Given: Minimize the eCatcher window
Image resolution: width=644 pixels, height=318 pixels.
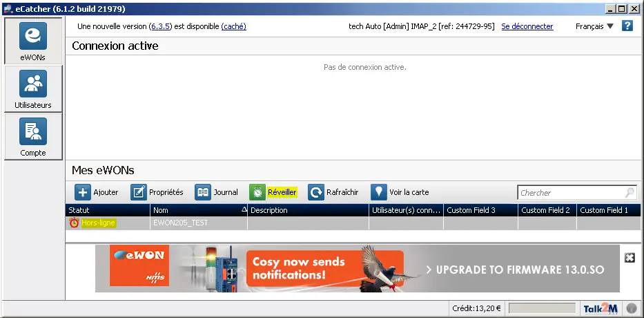Looking at the screenshot, I should click(x=611, y=8).
